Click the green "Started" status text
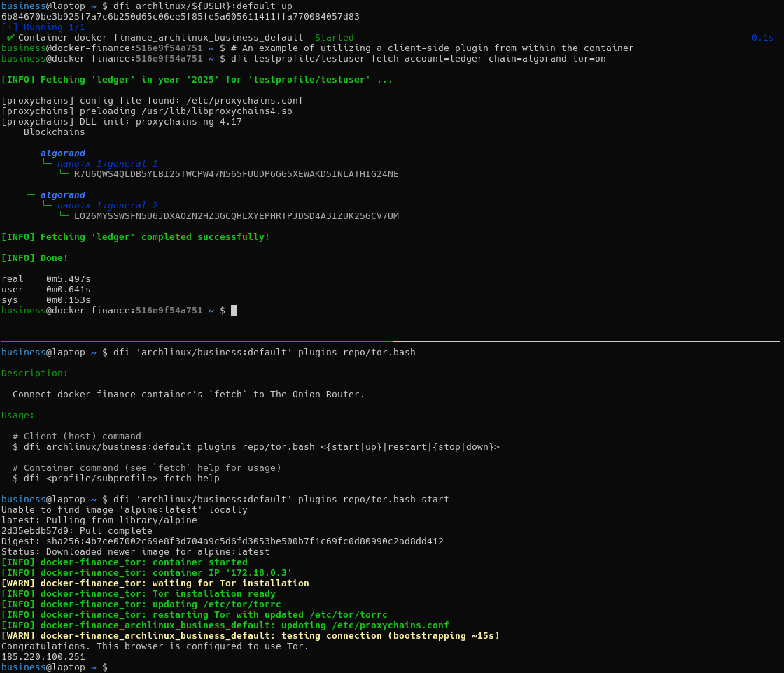Screen dimensions: 784x673 point(334,37)
